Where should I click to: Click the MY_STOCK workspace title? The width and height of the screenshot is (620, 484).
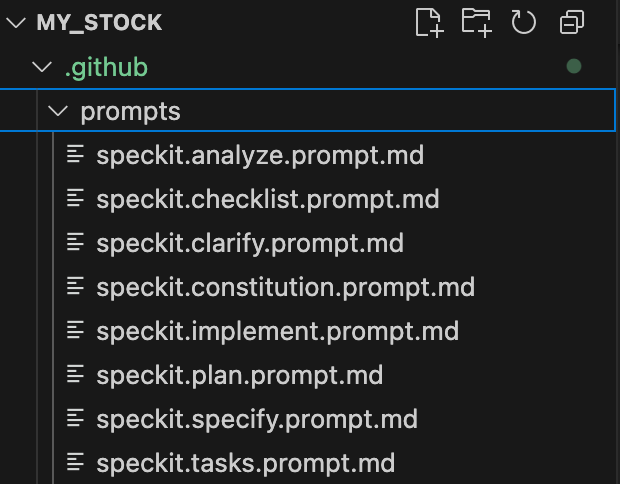click(x=99, y=23)
